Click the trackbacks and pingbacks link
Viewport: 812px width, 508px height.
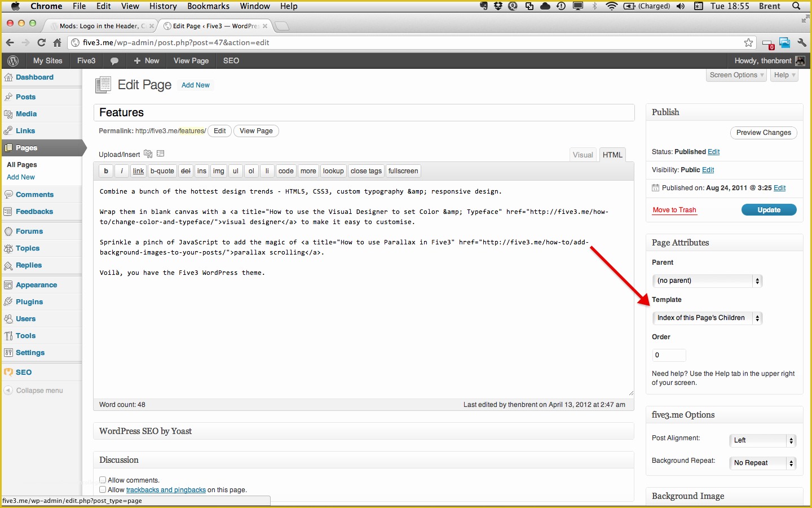[166, 490]
